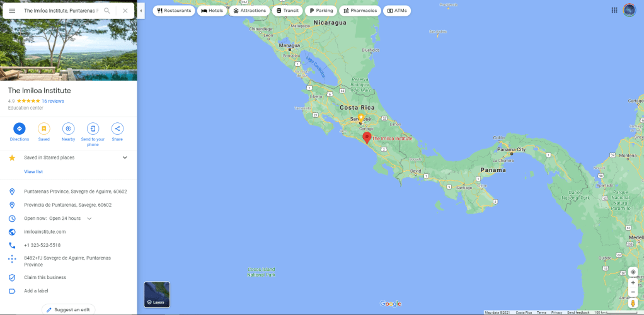The width and height of the screenshot is (644, 315).
Task: Open the Google apps grid
Action: 614,10
